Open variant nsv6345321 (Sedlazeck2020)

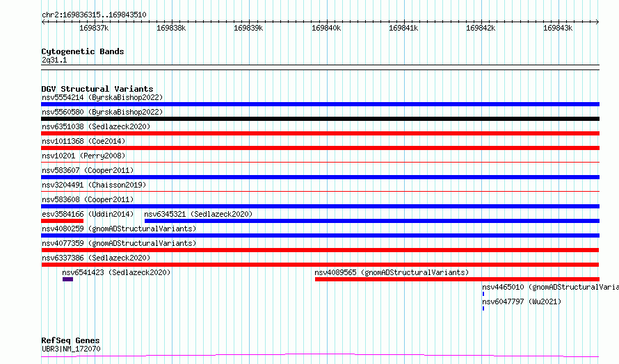coord(198,214)
